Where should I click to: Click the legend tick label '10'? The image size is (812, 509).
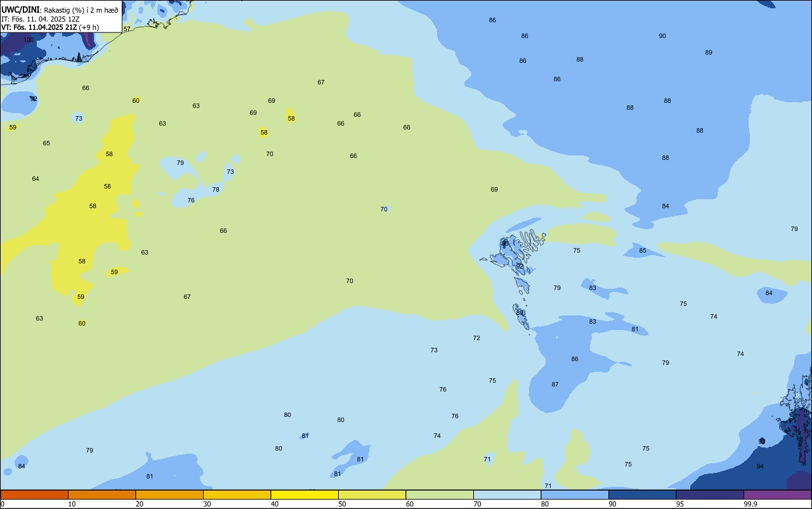[x=72, y=504]
